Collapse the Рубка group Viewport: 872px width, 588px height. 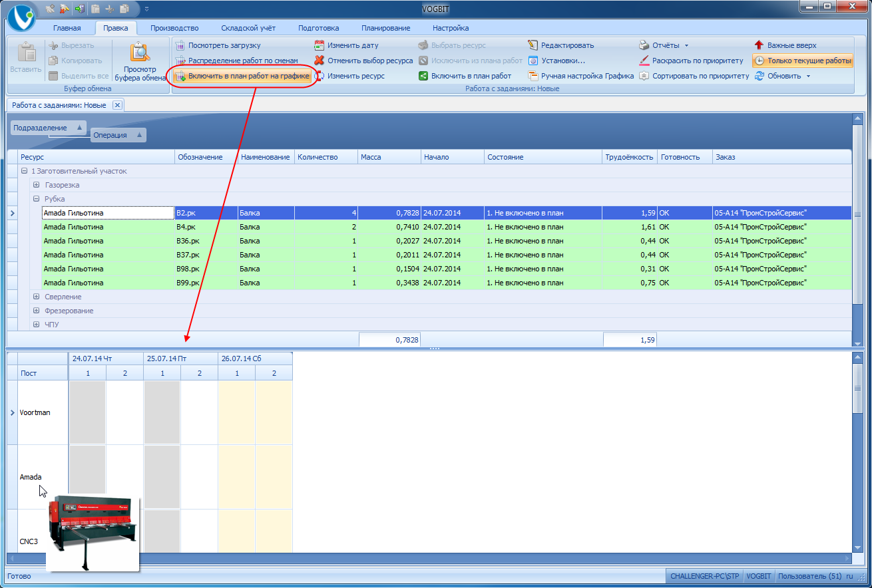coord(37,199)
